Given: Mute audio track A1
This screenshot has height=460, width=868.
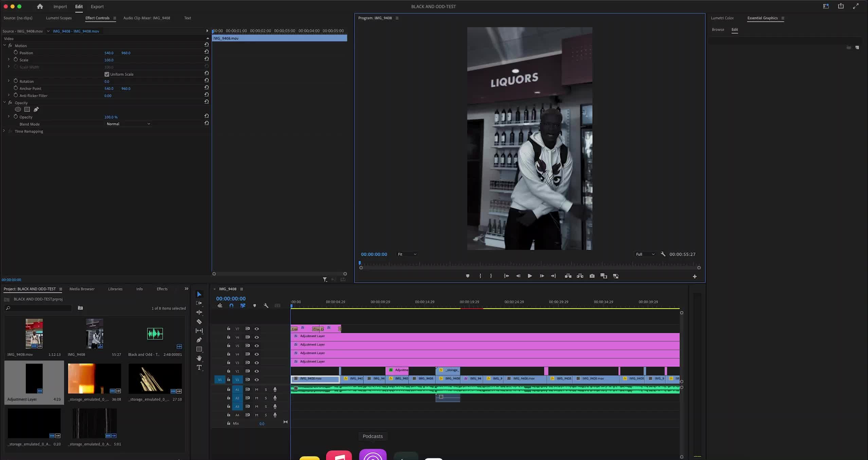Looking at the screenshot, I should tap(257, 389).
